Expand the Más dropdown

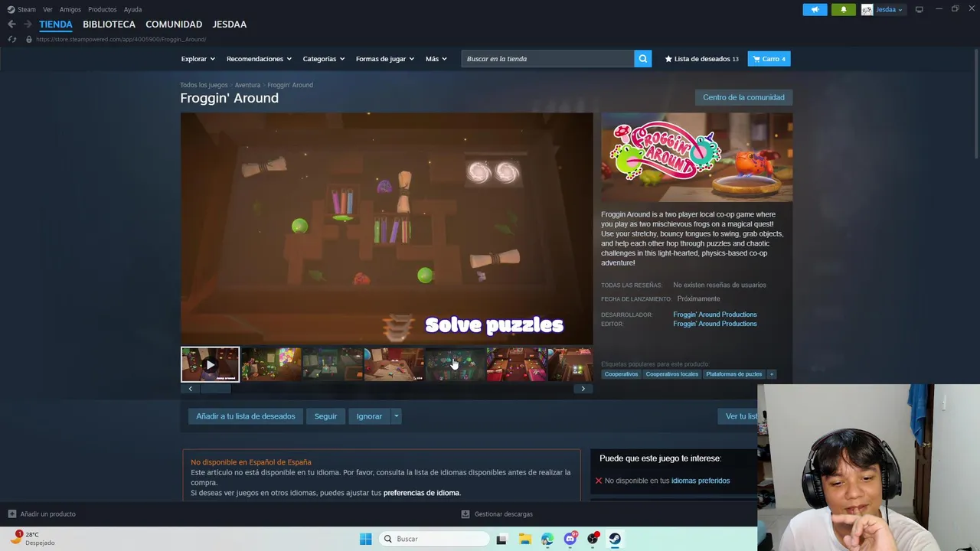pos(436,59)
